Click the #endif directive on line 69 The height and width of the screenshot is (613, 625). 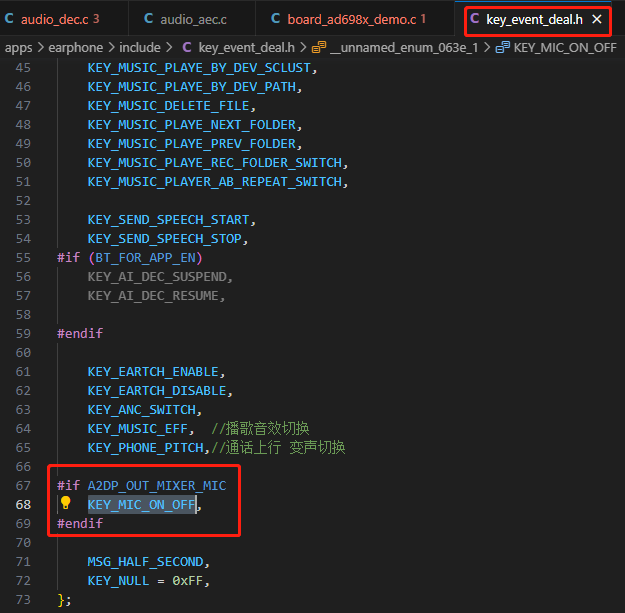pyautogui.click(x=80, y=524)
